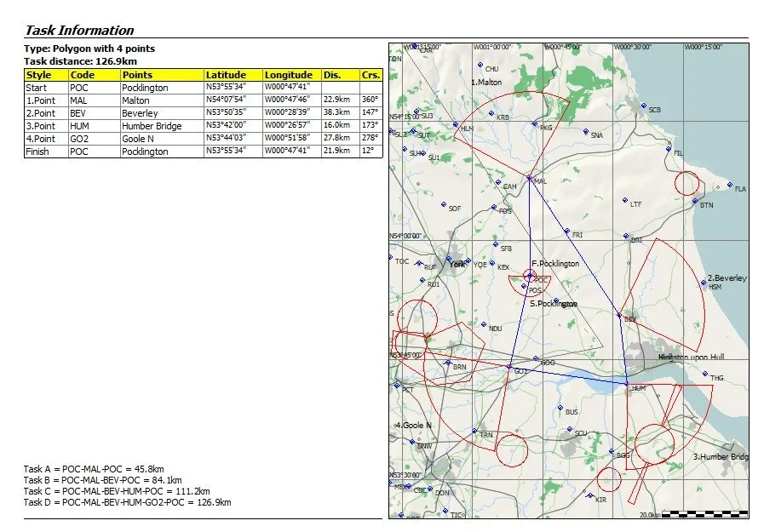This screenshot has width=764, height=532.
Task: Select the LTF waypoint marker
Action: coord(625,200)
